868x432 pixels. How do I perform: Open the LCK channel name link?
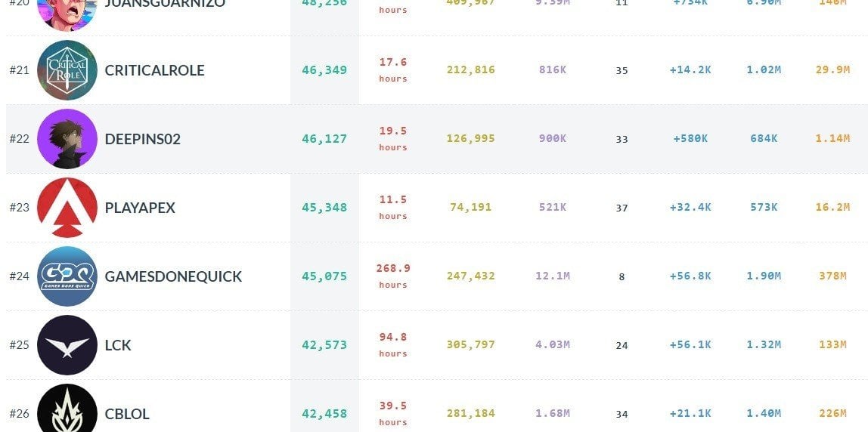click(x=118, y=345)
